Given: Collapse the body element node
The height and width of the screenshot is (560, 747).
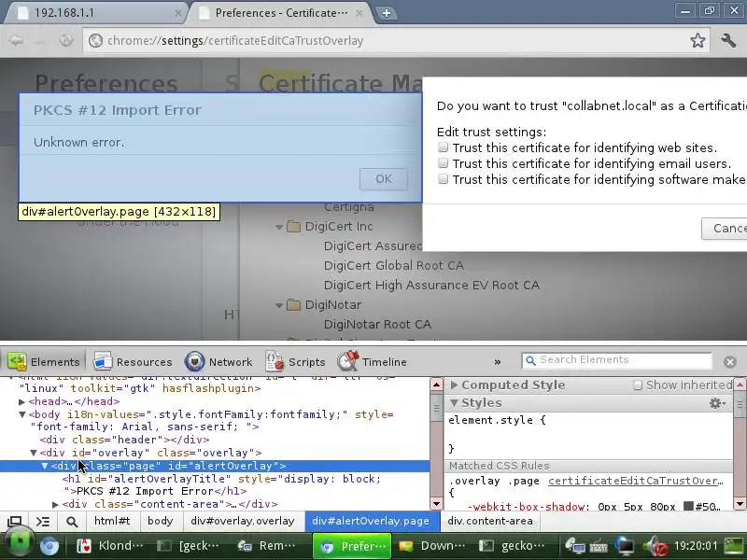Looking at the screenshot, I should point(21,414).
